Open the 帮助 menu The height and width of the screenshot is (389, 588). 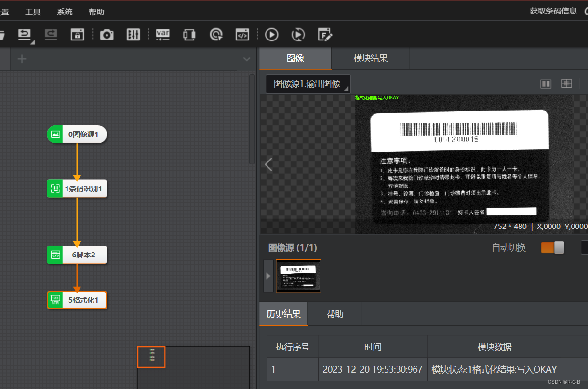coord(96,12)
